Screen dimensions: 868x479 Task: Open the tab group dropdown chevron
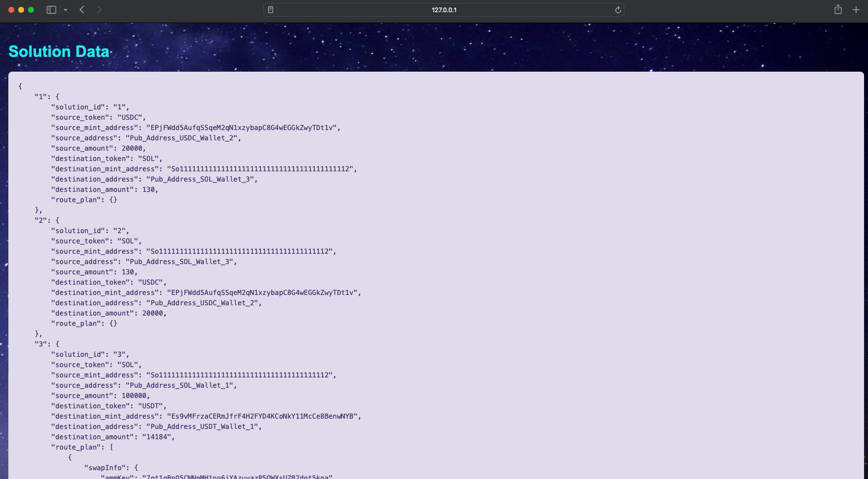(65, 10)
